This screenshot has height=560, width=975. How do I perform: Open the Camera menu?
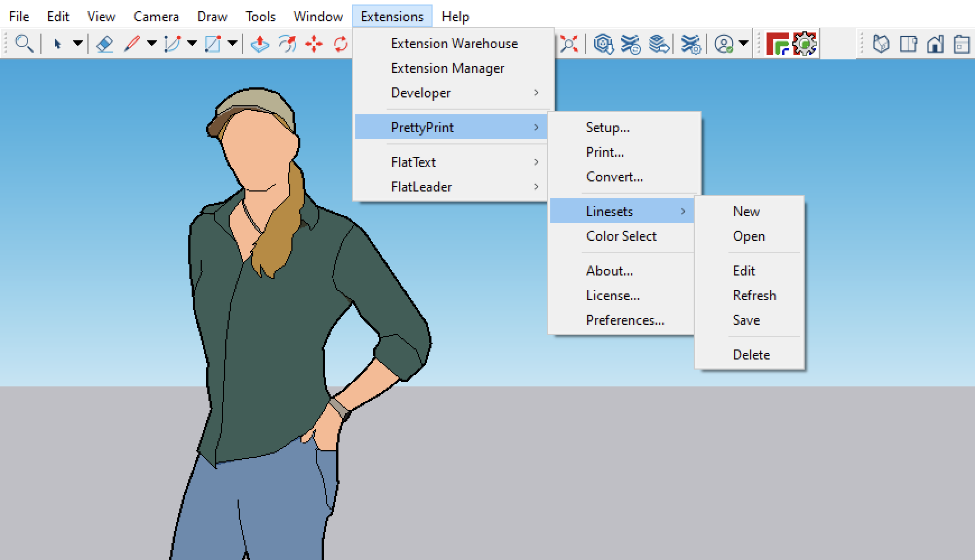click(156, 17)
